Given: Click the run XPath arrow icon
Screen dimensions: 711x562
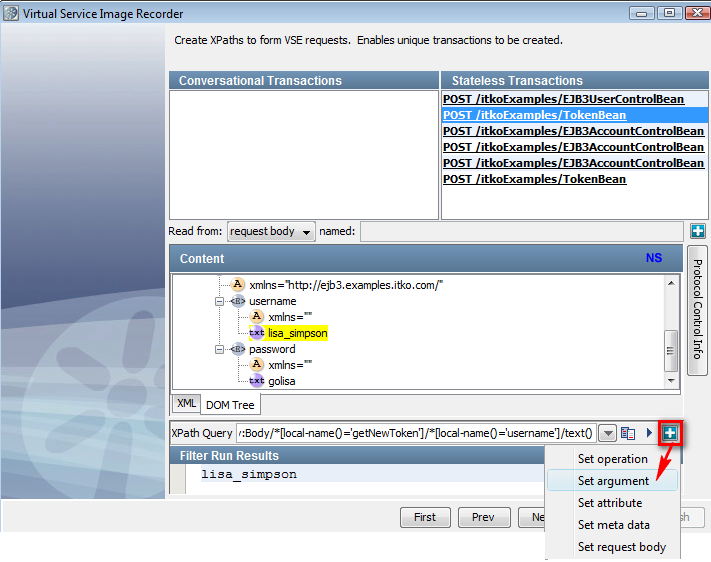Looking at the screenshot, I should pos(649,433).
